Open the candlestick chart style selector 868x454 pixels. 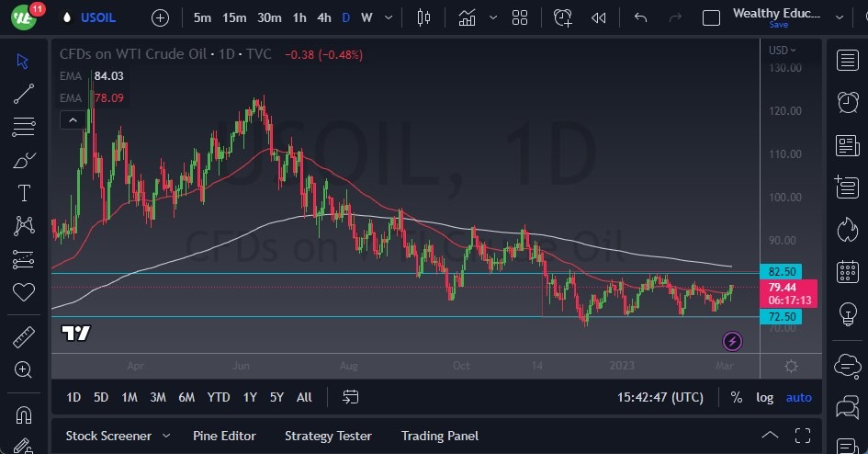click(x=423, y=17)
